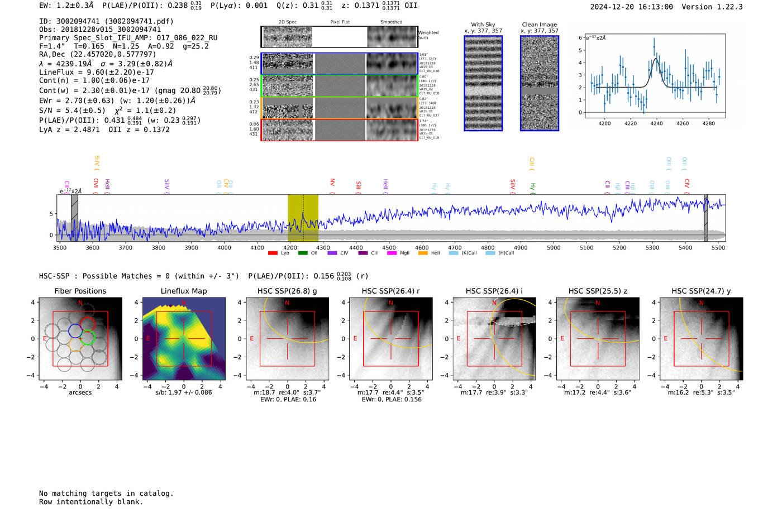Select the HSC SSP(25.5) z cutout
782x532 pixels.
point(598,339)
